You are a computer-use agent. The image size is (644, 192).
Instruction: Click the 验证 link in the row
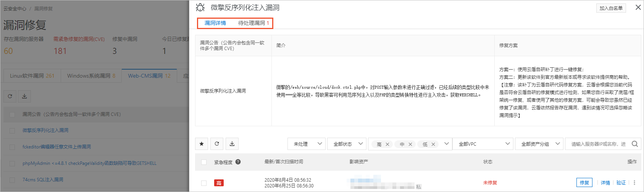coord(621,183)
